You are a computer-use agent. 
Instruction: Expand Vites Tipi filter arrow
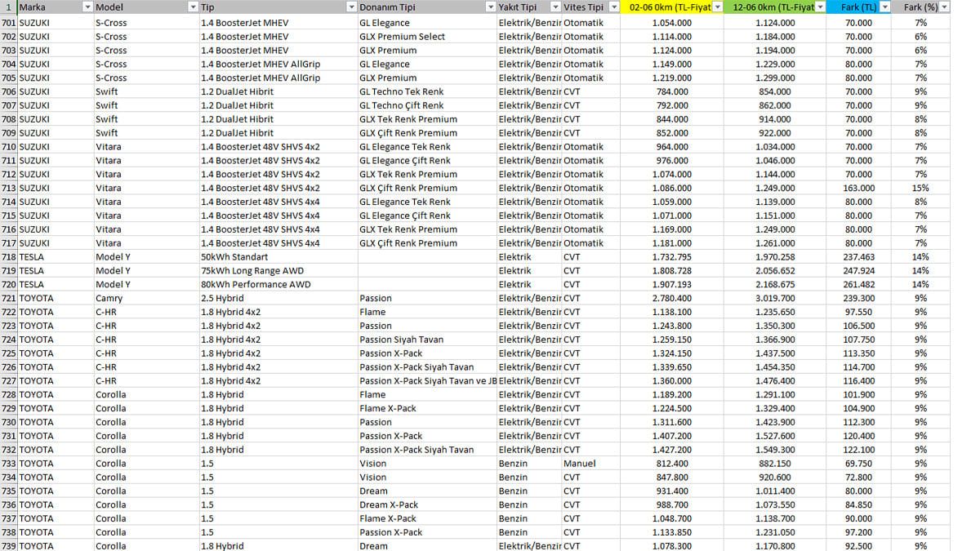tap(612, 7)
